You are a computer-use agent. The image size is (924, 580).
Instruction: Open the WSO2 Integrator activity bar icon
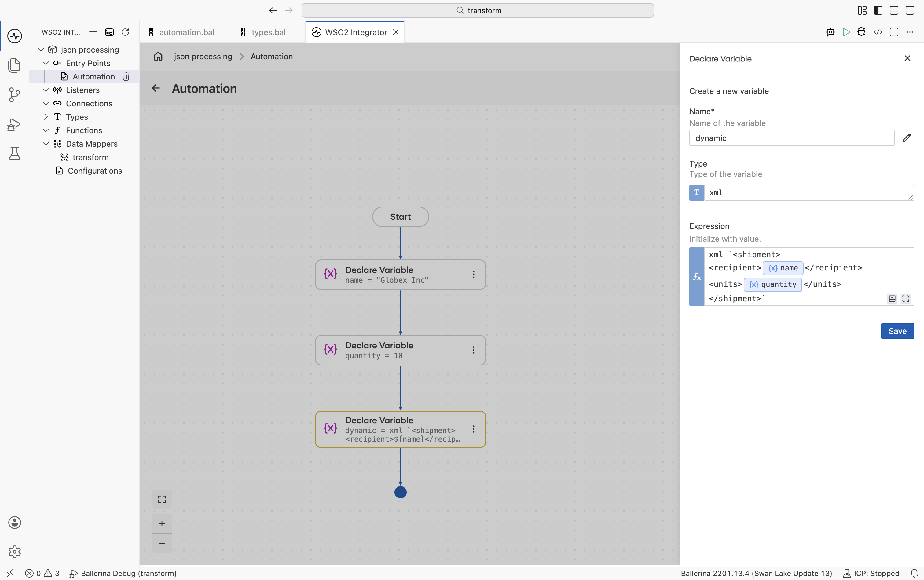click(15, 36)
